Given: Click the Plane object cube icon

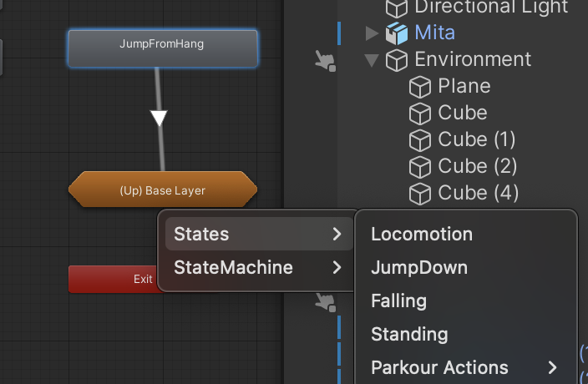Looking at the screenshot, I should (x=419, y=87).
